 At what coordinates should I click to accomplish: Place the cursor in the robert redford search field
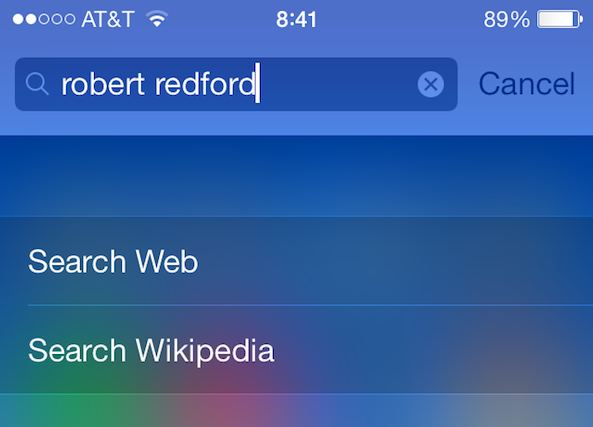click(236, 84)
